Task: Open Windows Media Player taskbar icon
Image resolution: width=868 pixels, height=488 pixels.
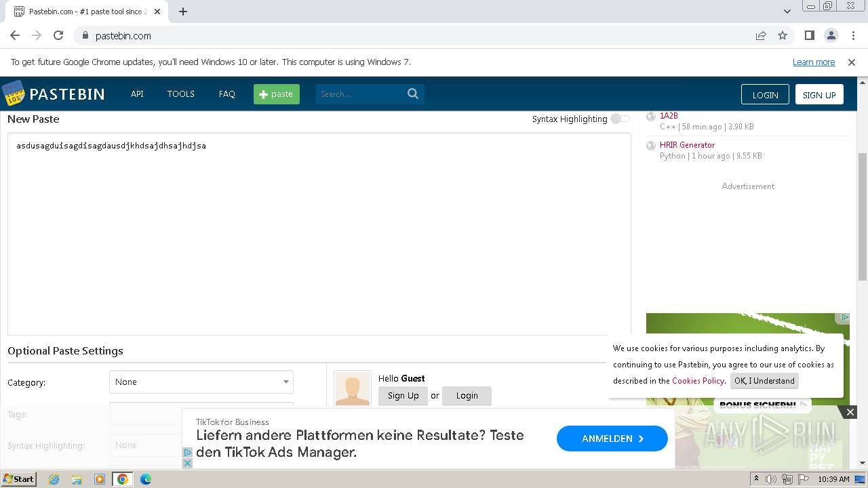Action: [x=100, y=479]
